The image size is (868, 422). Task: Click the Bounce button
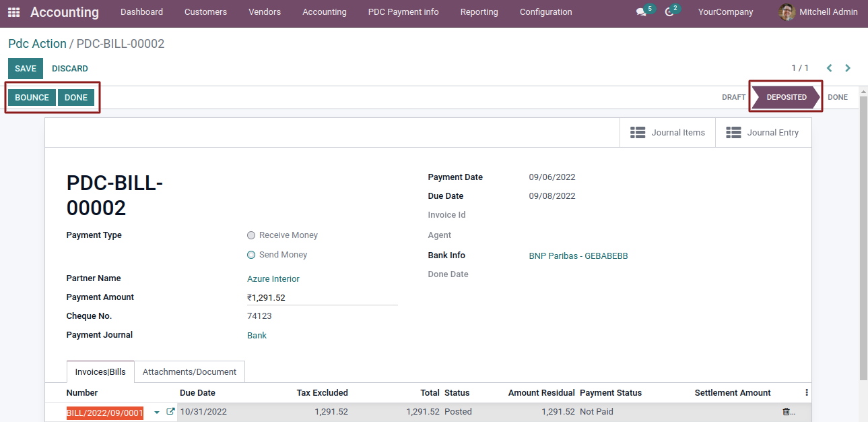click(32, 98)
